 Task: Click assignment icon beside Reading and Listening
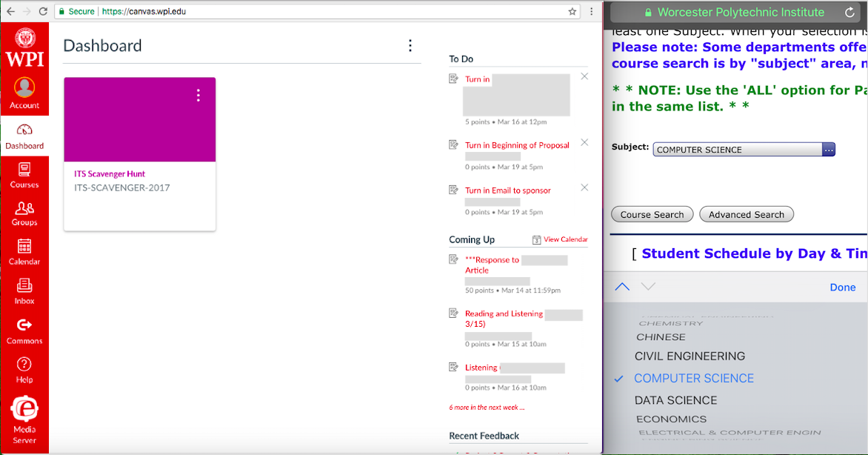(x=453, y=313)
